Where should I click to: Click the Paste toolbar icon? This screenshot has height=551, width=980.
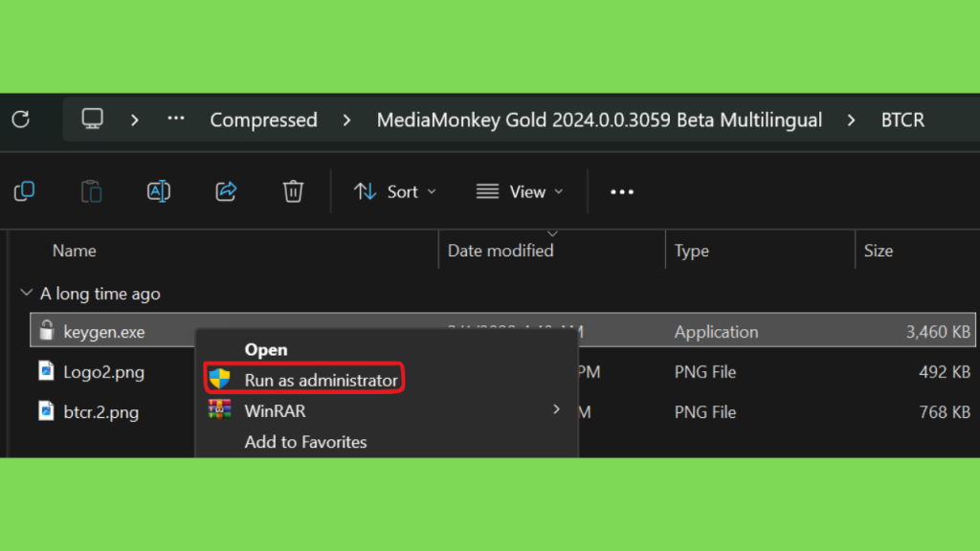91,191
